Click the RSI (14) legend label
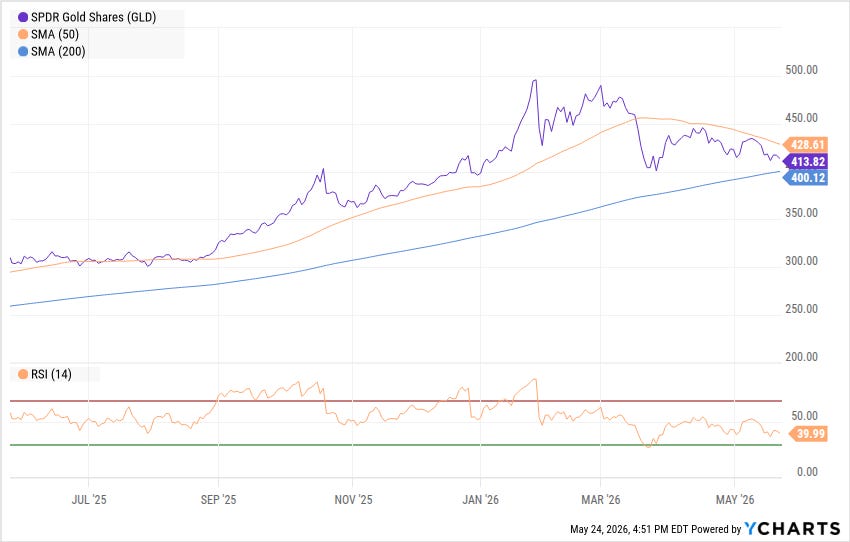 pos(51,375)
